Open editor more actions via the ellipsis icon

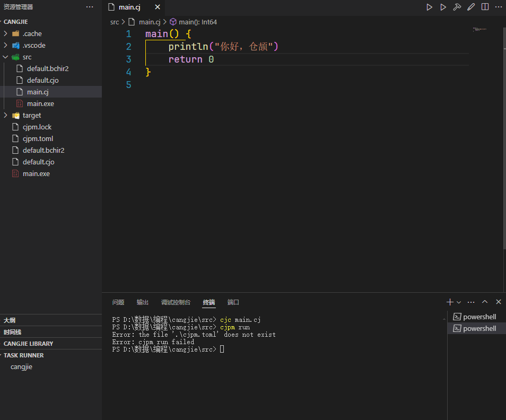pos(498,7)
